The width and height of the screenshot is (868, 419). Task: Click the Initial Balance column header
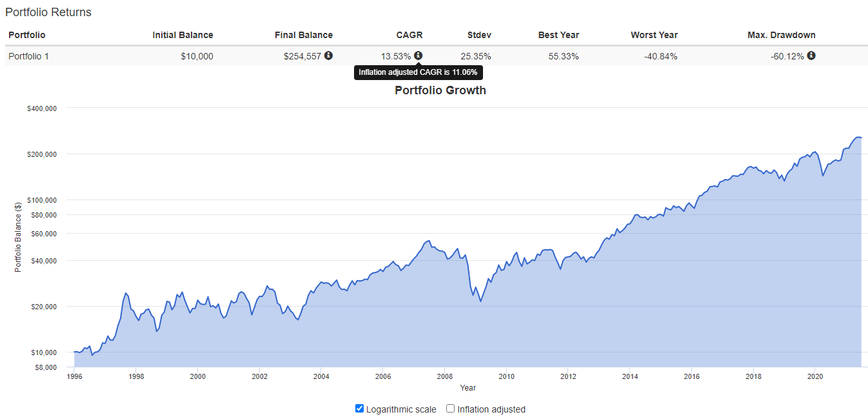182,35
